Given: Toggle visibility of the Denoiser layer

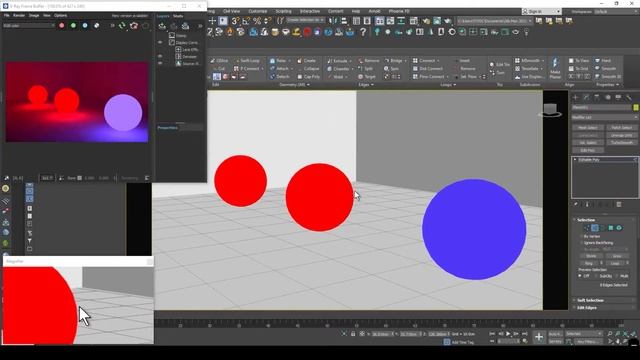Looking at the screenshot, I should point(160,56).
